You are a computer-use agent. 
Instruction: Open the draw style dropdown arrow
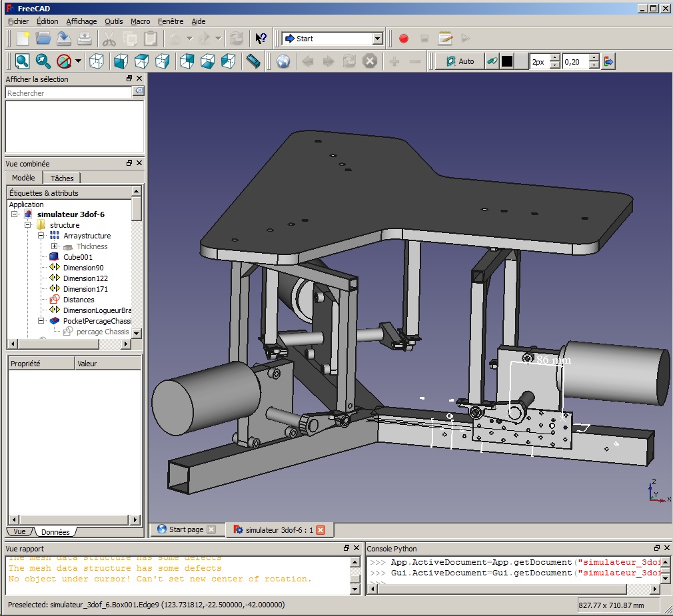(78, 61)
